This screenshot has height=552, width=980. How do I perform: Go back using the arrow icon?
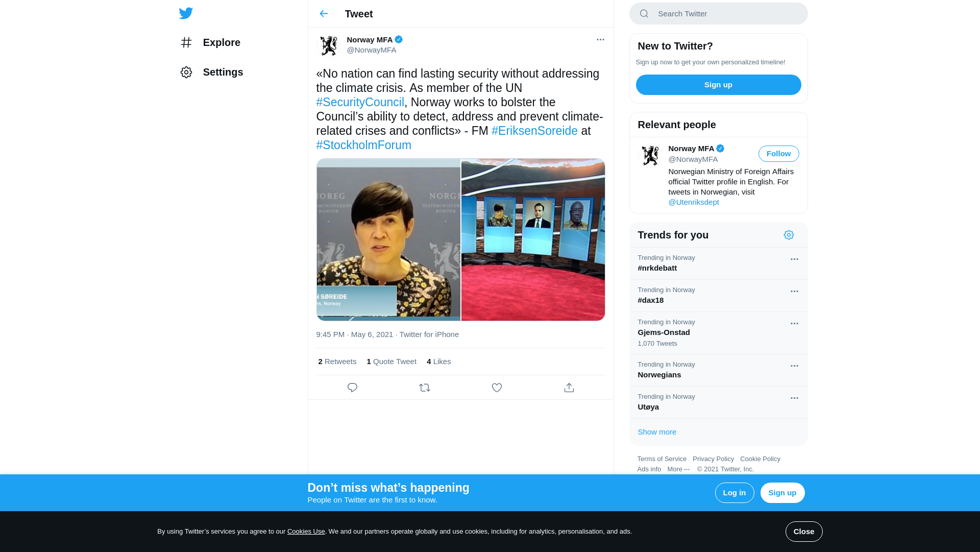pyautogui.click(x=324, y=14)
